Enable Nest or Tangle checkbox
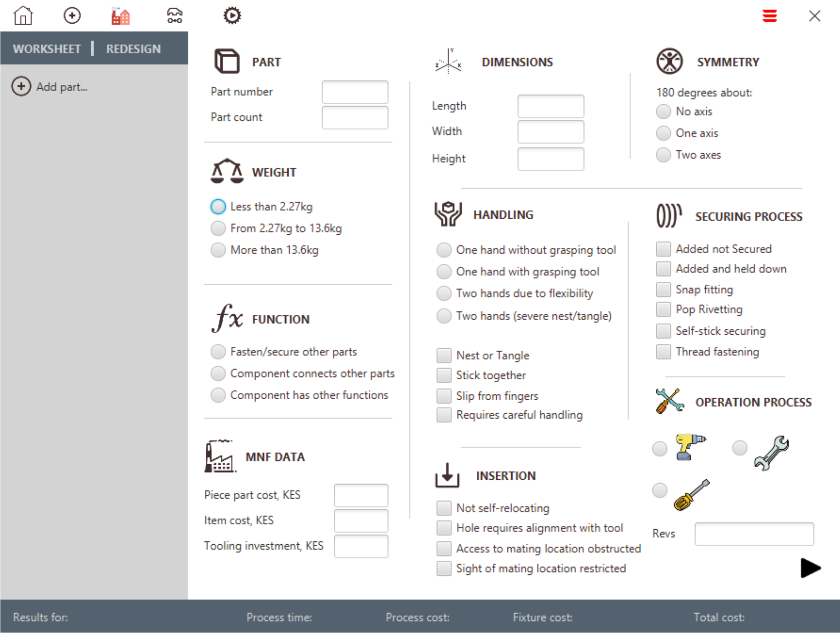 [444, 355]
